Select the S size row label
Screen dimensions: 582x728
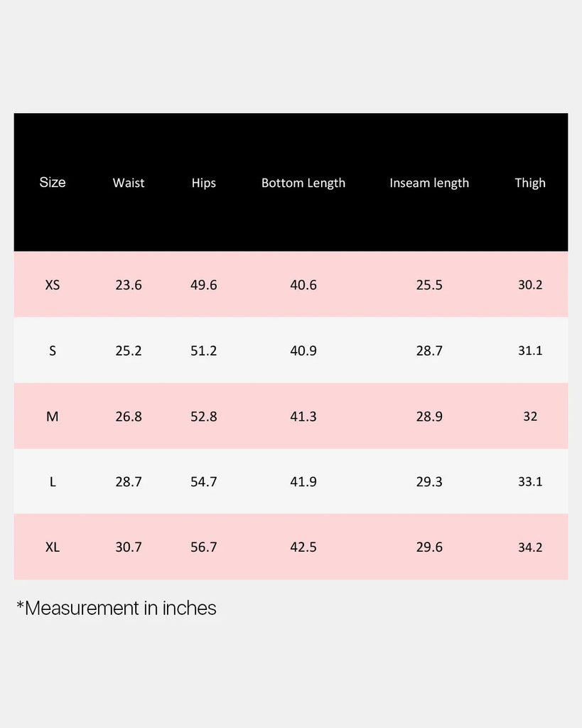tap(53, 350)
